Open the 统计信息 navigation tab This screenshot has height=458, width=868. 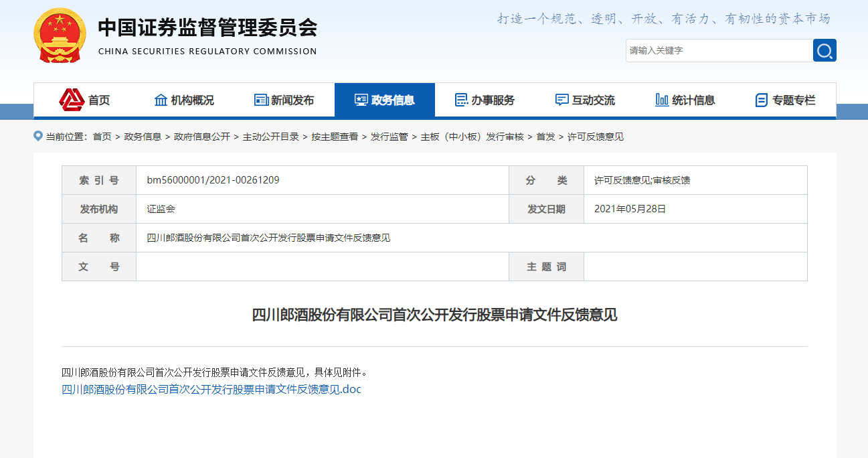click(x=686, y=100)
